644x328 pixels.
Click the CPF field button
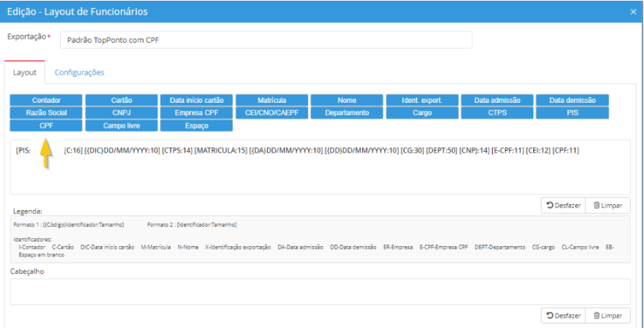click(46, 125)
